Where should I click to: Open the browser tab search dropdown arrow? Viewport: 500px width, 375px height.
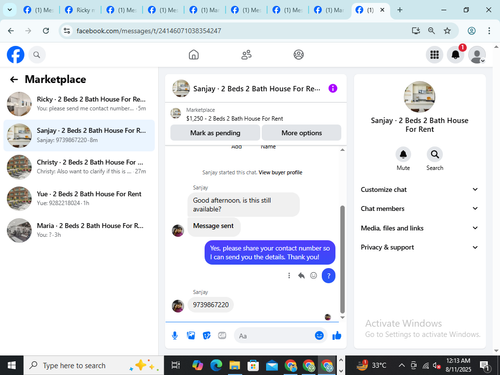click(x=10, y=10)
